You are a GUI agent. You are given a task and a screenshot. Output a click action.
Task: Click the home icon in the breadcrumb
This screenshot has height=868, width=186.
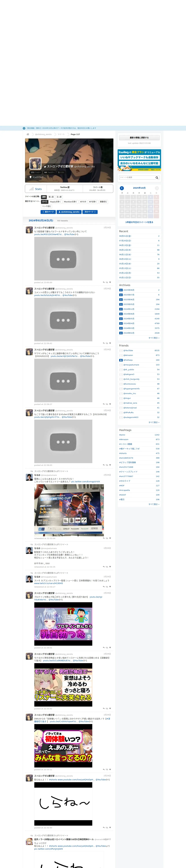28,134
